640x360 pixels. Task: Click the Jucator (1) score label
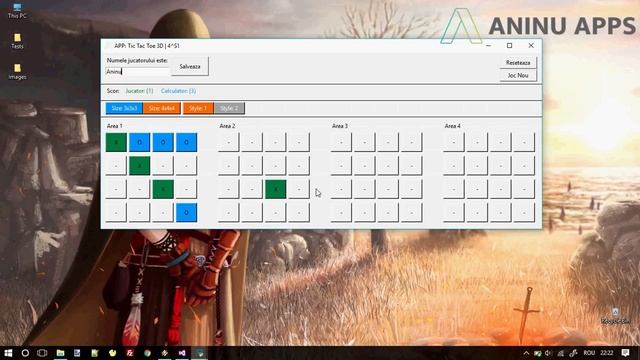pyautogui.click(x=139, y=91)
